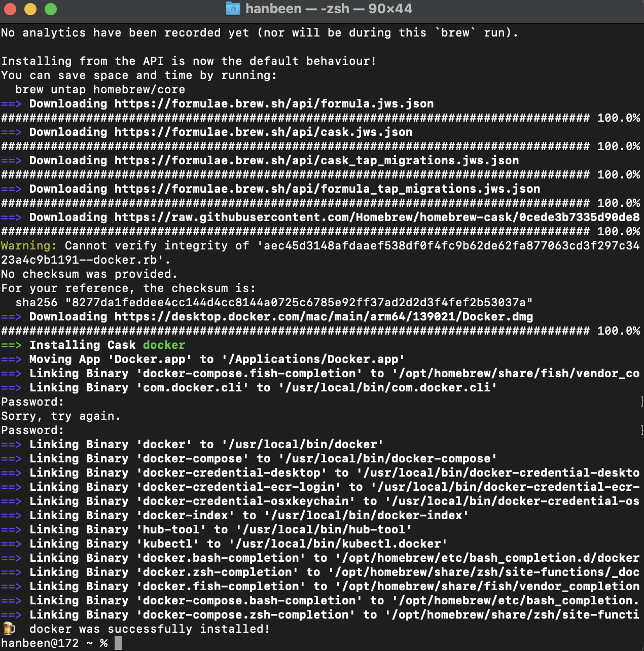
Task: Click 'You can save space and time' line
Action: pyautogui.click(x=139, y=75)
